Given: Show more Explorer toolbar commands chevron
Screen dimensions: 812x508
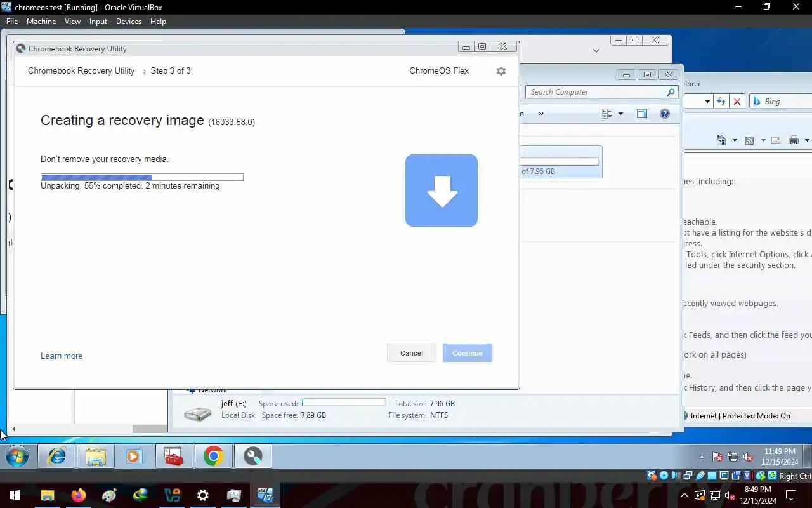Looking at the screenshot, I should tap(540, 114).
